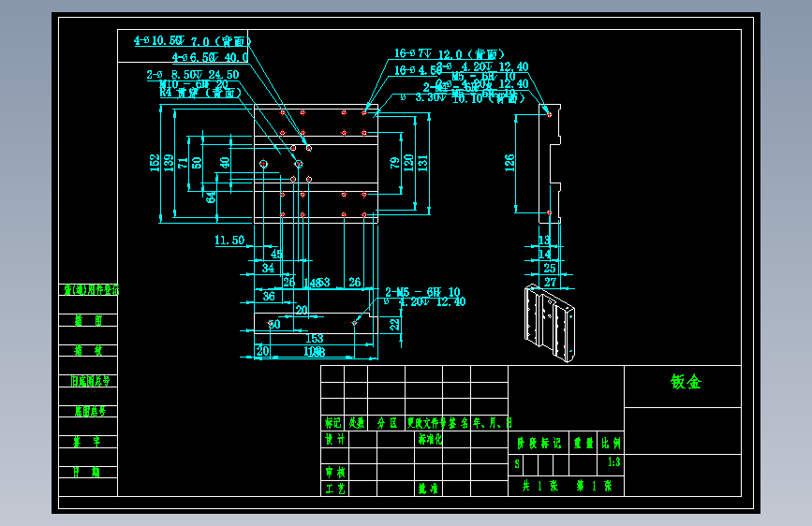
Task: Click the 描校 side label
Action: (x=88, y=350)
